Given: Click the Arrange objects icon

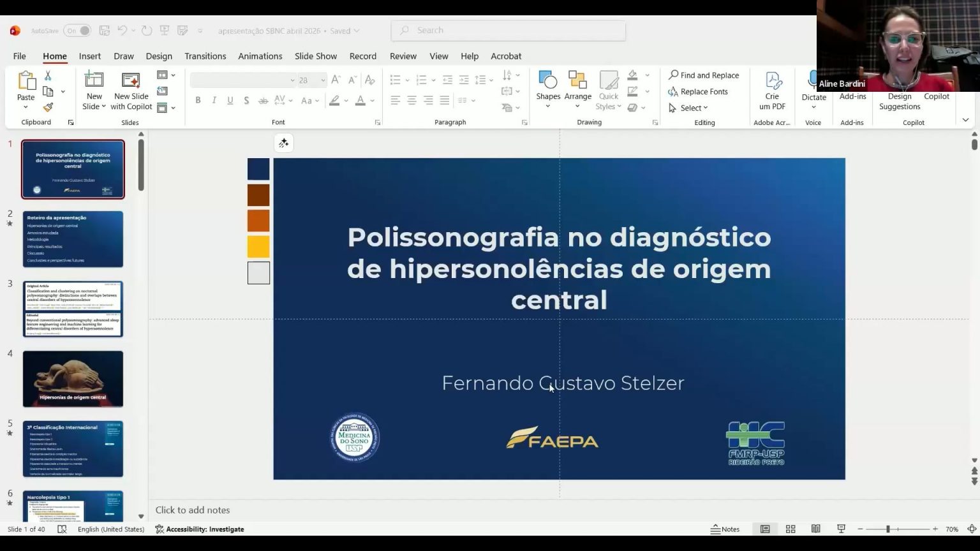Looking at the screenshot, I should pos(577,89).
